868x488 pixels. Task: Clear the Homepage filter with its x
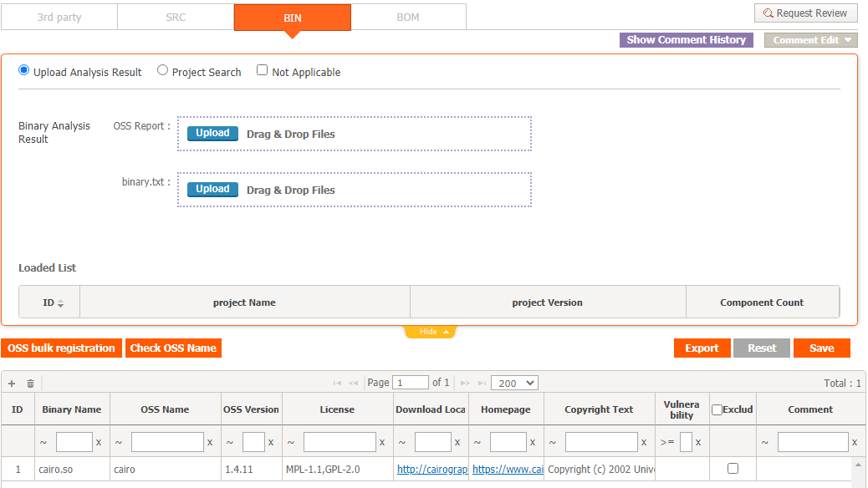tap(533, 442)
